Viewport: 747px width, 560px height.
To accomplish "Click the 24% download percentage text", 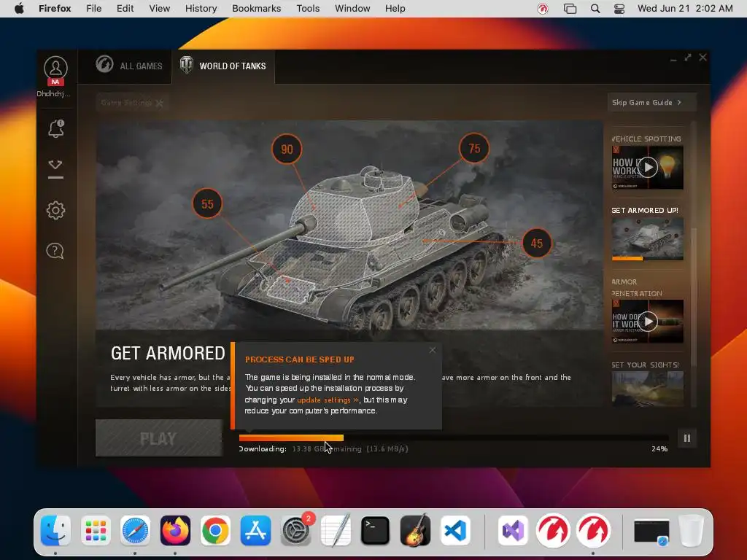I will [659, 449].
